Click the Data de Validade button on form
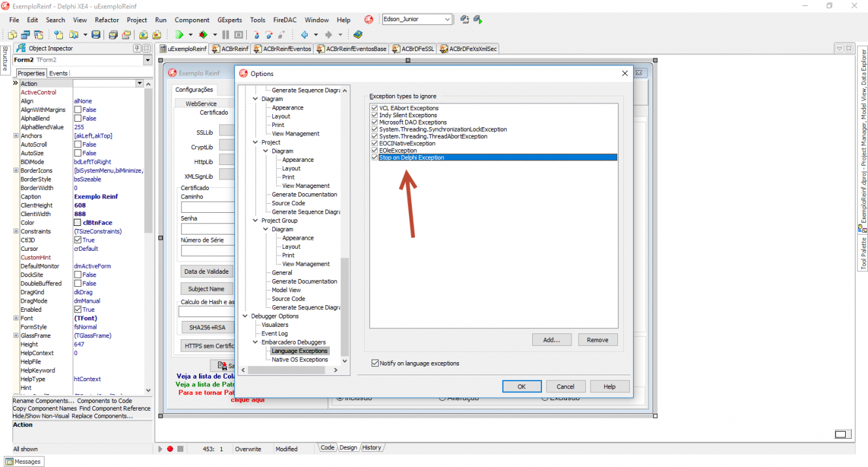868x467 pixels. pyautogui.click(x=206, y=271)
